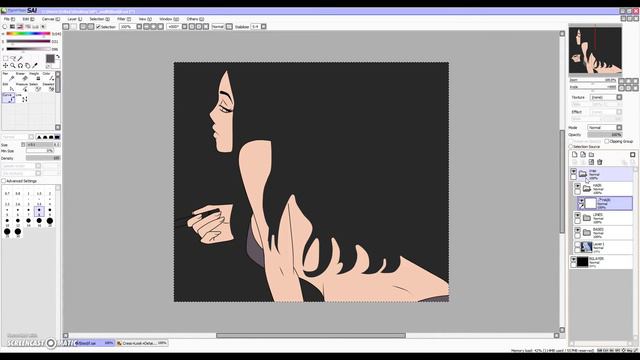This screenshot has height=360, width=640.
Task: Swap foreground and background colors arrow
Action: 58,57
